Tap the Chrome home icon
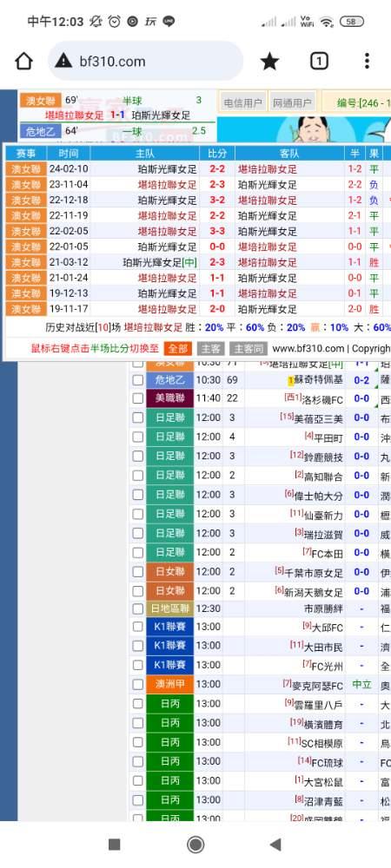This screenshot has width=391, height=868. tap(23, 61)
